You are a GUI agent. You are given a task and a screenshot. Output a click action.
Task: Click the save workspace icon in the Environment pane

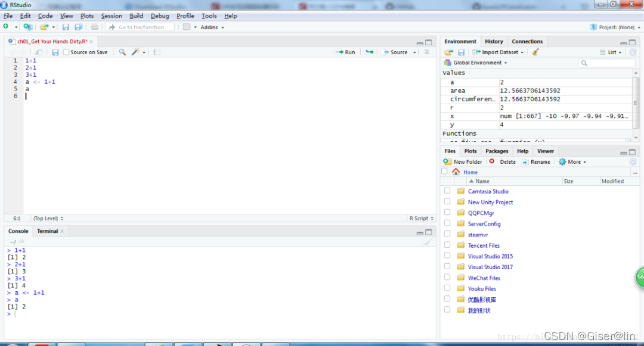pos(461,52)
